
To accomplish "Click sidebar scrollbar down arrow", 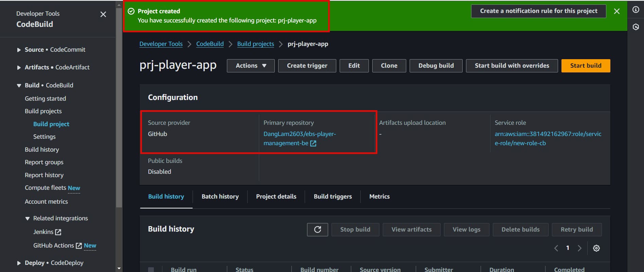I will [x=119, y=269].
